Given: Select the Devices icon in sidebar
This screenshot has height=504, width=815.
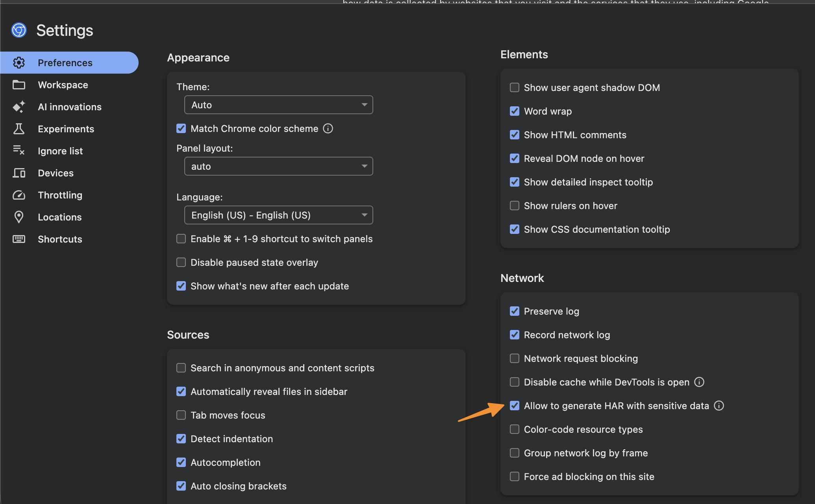Looking at the screenshot, I should [x=19, y=173].
